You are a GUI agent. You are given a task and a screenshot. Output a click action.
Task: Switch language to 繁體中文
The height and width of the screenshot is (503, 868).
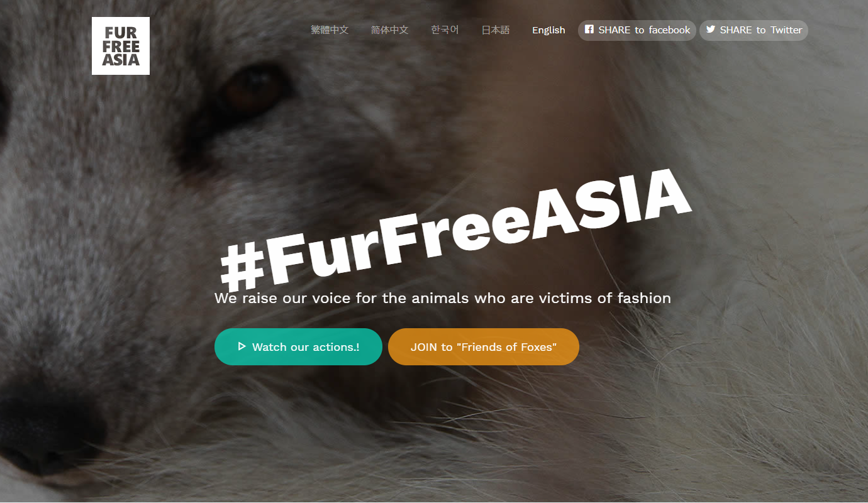tap(330, 30)
